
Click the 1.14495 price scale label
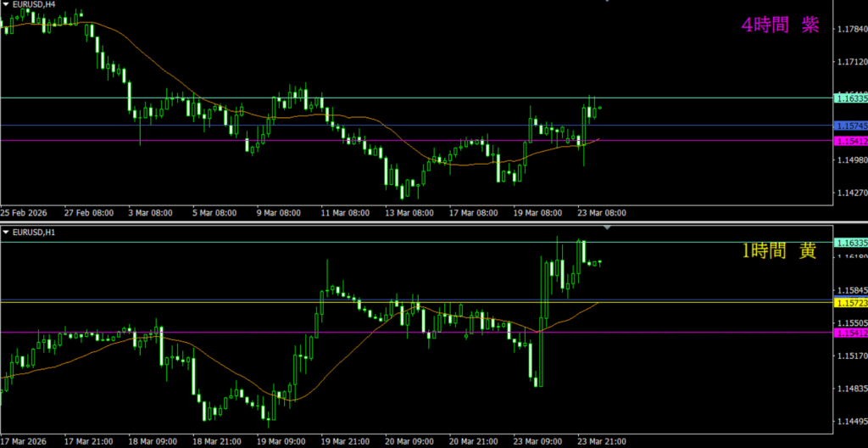coord(849,422)
